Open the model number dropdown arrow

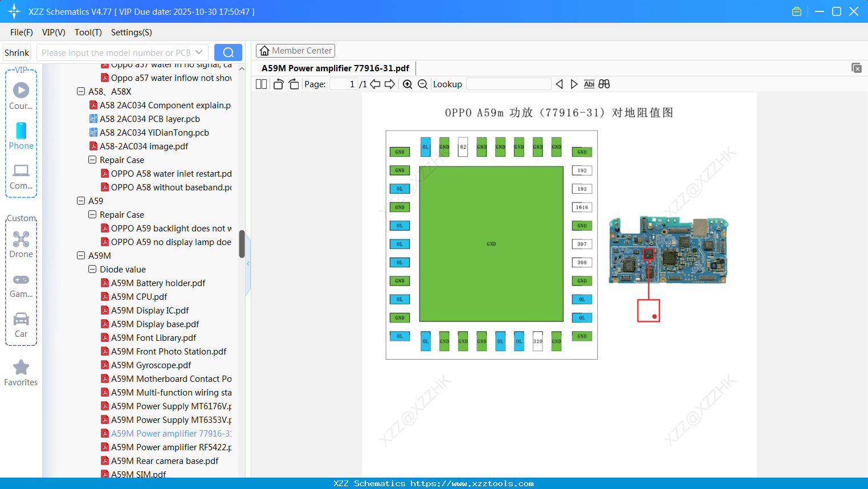click(199, 52)
